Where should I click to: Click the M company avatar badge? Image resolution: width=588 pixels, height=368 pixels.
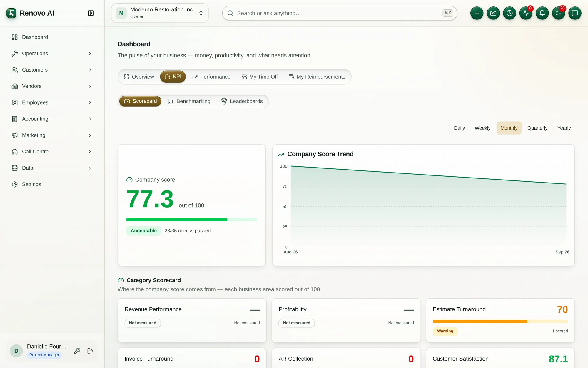[121, 13]
